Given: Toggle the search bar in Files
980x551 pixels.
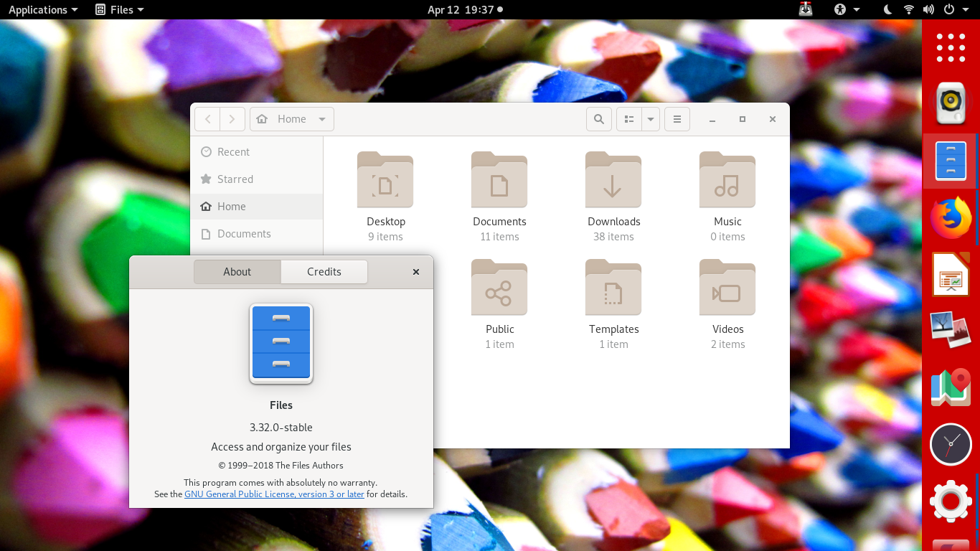Looking at the screenshot, I should click(x=599, y=119).
